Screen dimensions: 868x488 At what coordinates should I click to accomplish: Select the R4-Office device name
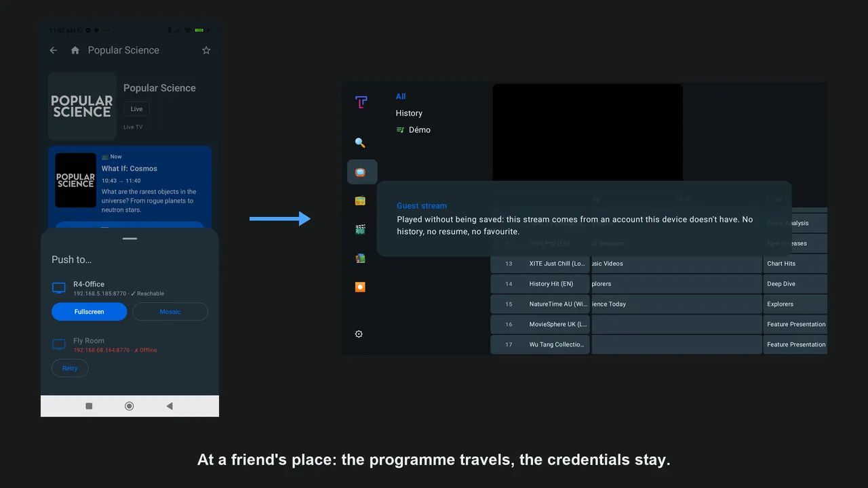point(89,284)
